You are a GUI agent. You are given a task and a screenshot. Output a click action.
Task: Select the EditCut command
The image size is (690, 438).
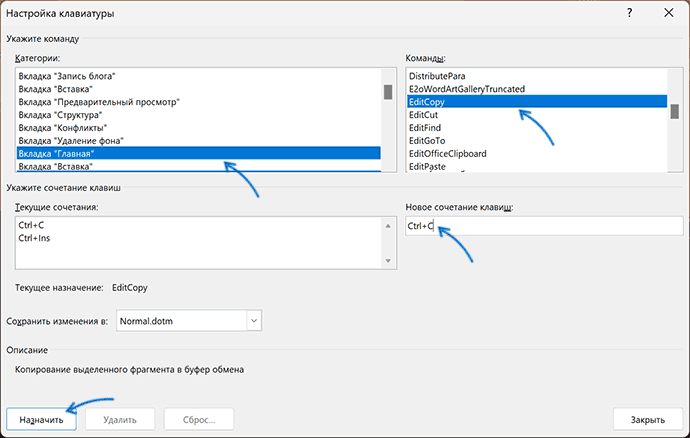pos(537,114)
